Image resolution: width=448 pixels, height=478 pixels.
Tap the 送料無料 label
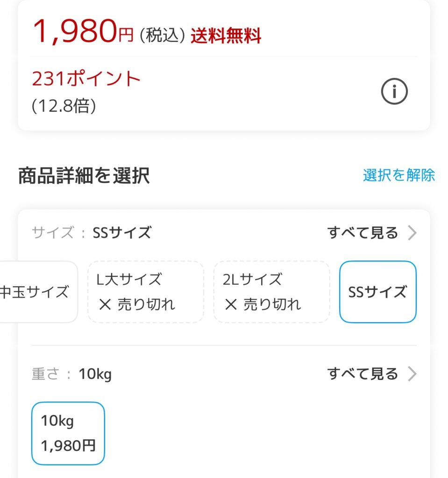(226, 36)
